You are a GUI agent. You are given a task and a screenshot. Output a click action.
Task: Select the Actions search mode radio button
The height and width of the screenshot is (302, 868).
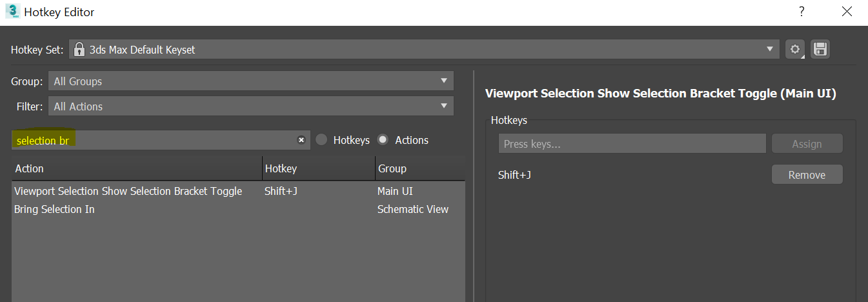pos(383,140)
